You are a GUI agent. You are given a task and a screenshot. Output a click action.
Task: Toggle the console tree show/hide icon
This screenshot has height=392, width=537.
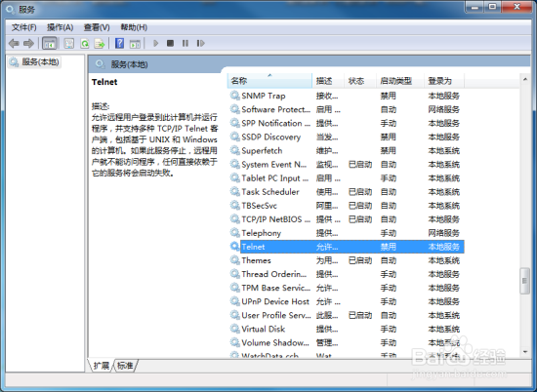tap(50, 44)
